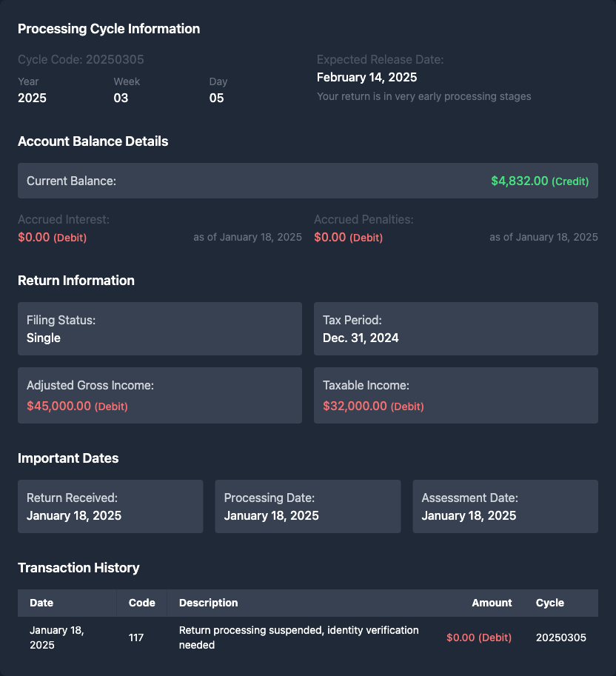This screenshot has width=616, height=676.
Task: Click the Cycle Code 20250305 text
Action: [x=81, y=59]
